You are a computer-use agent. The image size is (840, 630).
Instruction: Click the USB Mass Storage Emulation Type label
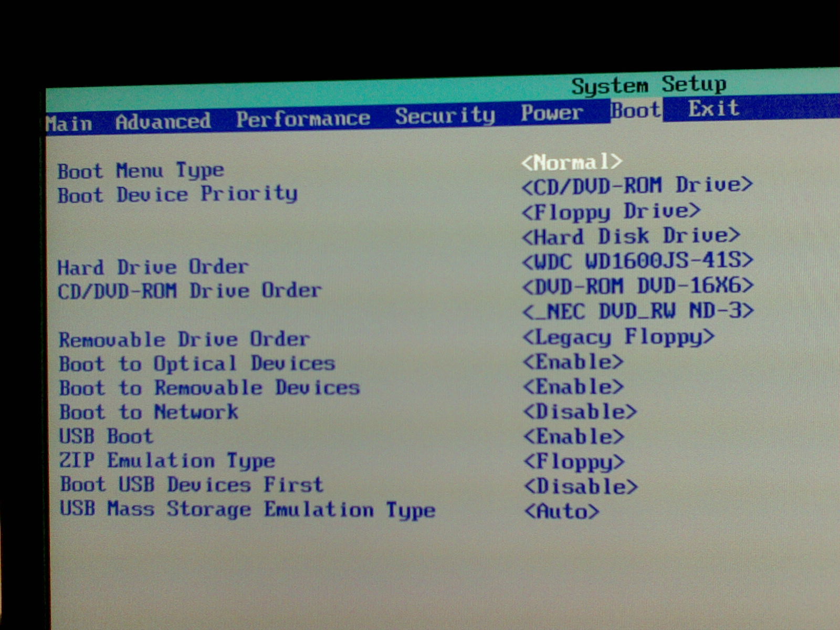(x=247, y=510)
